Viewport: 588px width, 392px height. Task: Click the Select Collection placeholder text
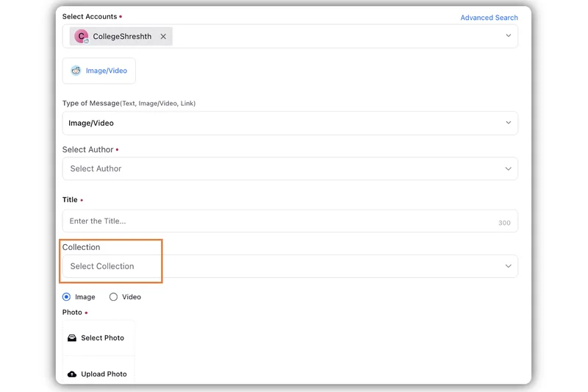pyautogui.click(x=102, y=266)
